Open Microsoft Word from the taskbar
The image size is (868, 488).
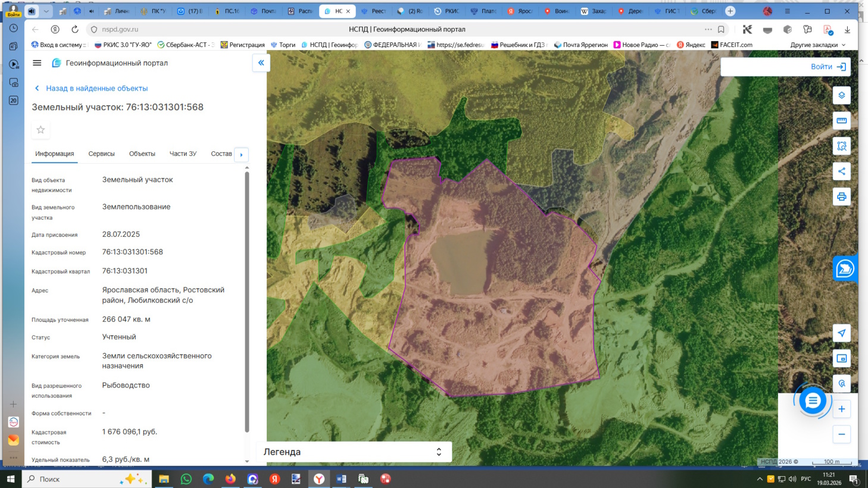point(341,479)
